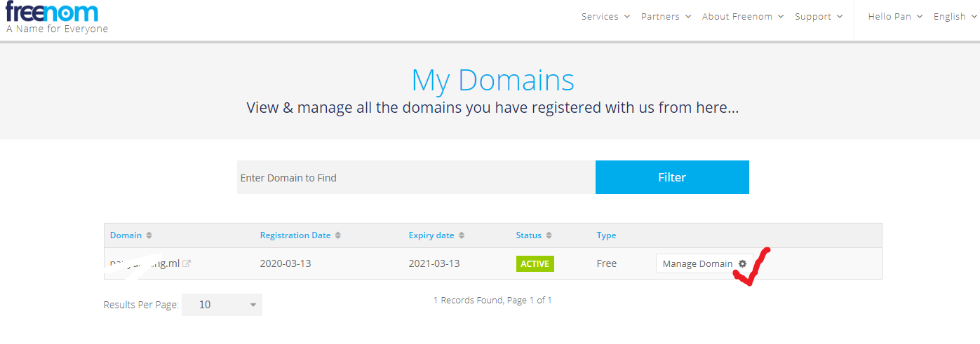Click the Filter button
The width and height of the screenshot is (980, 344).
pos(672,177)
